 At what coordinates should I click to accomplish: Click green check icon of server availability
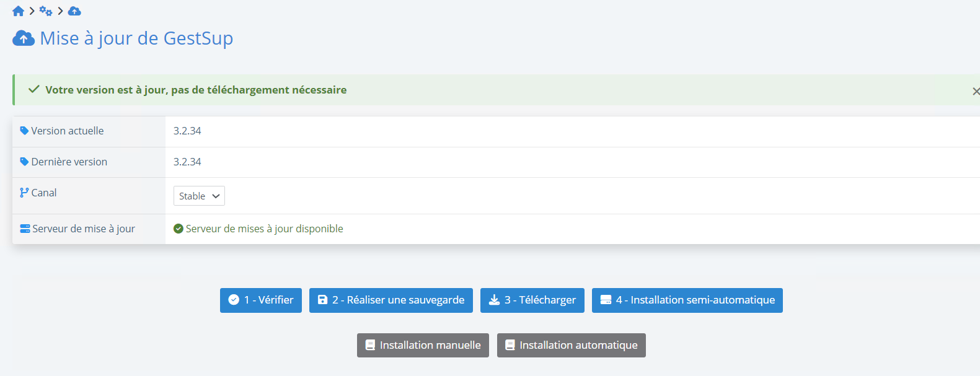(179, 229)
